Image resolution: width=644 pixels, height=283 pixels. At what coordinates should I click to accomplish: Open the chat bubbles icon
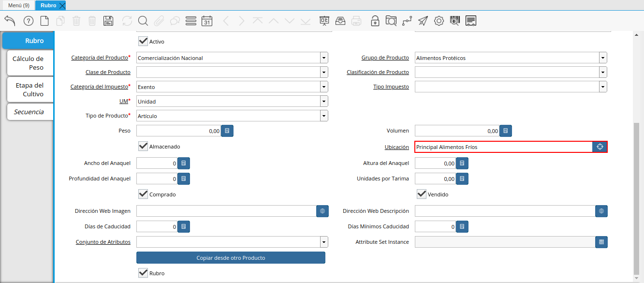pyautogui.click(x=175, y=21)
